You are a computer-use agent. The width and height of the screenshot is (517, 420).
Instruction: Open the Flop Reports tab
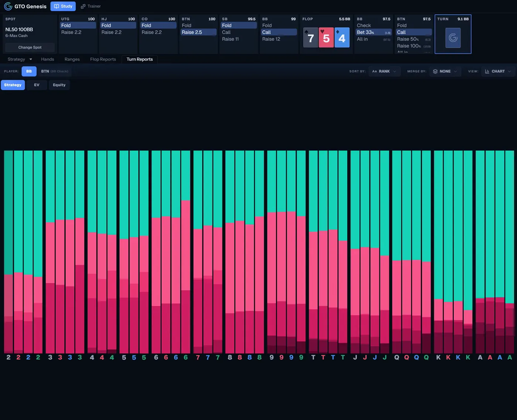(103, 59)
